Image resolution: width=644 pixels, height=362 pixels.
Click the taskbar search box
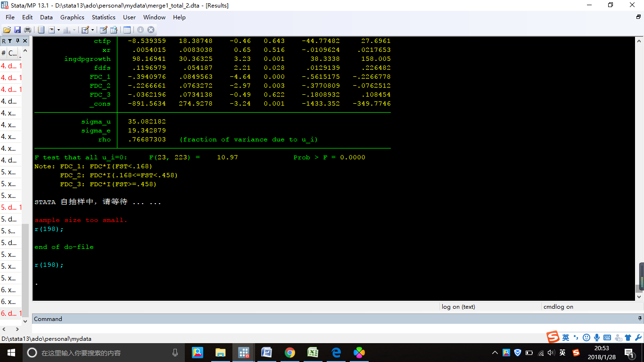(105, 353)
